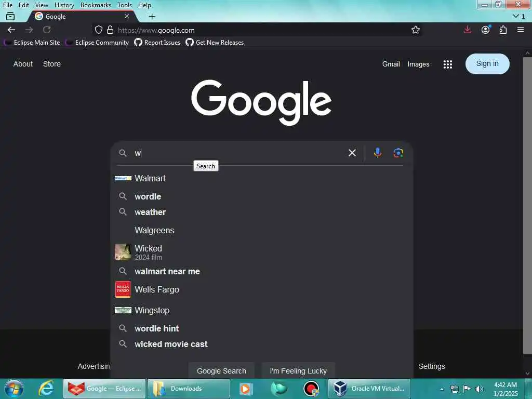Open the File menu

(x=7, y=5)
